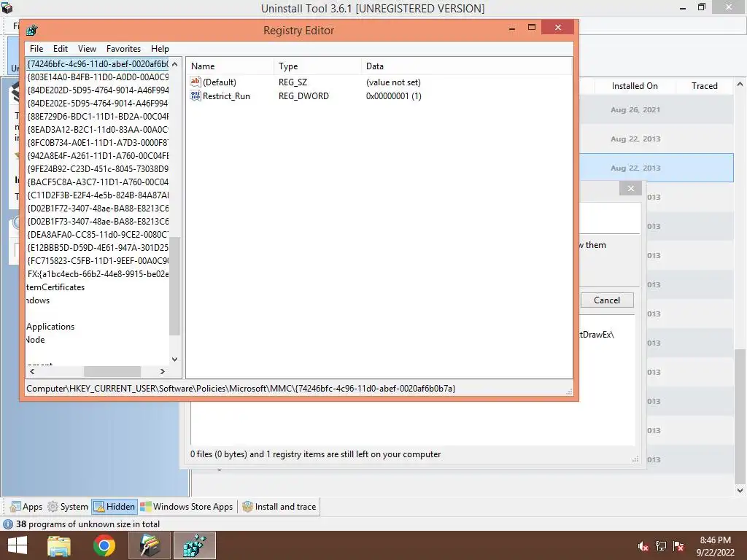Switch to Registry Editor taskbar icon
Screen dimensions: 747x560
pos(195,545)
